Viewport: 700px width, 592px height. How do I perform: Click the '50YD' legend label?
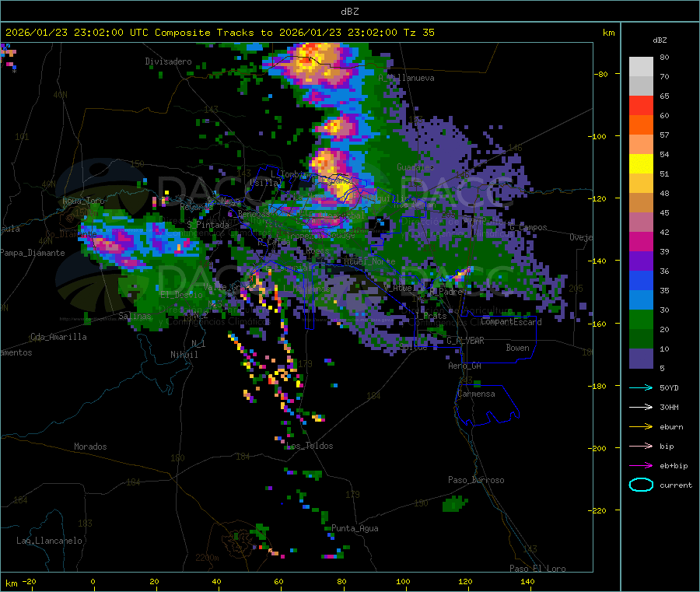click(669, 387)
